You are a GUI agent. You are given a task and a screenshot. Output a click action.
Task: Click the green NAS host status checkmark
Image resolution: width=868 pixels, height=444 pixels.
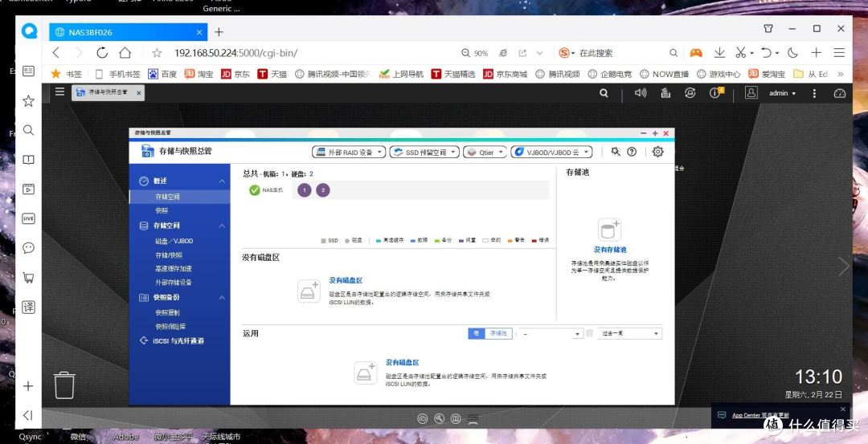pyautogui.click(x=255, y=190)
